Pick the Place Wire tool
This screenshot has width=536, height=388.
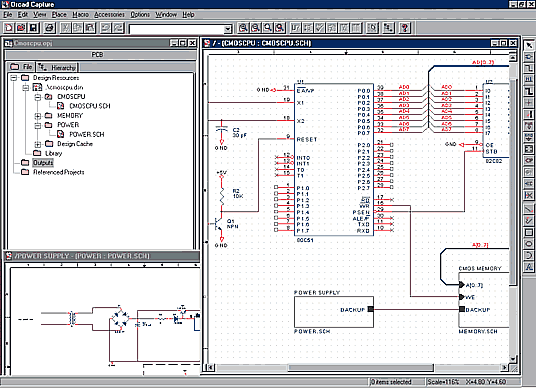coord(528,68)
